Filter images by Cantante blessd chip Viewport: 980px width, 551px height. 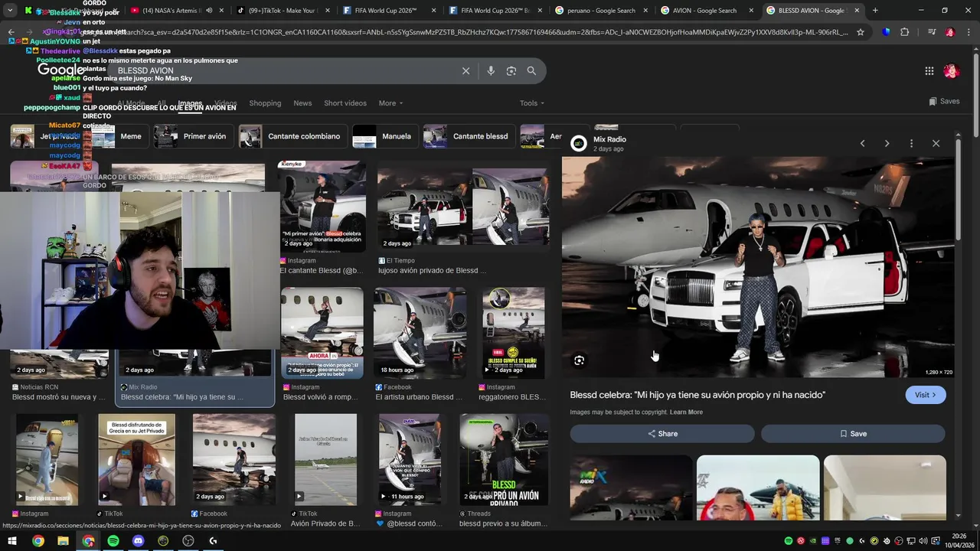coord(469,136)
